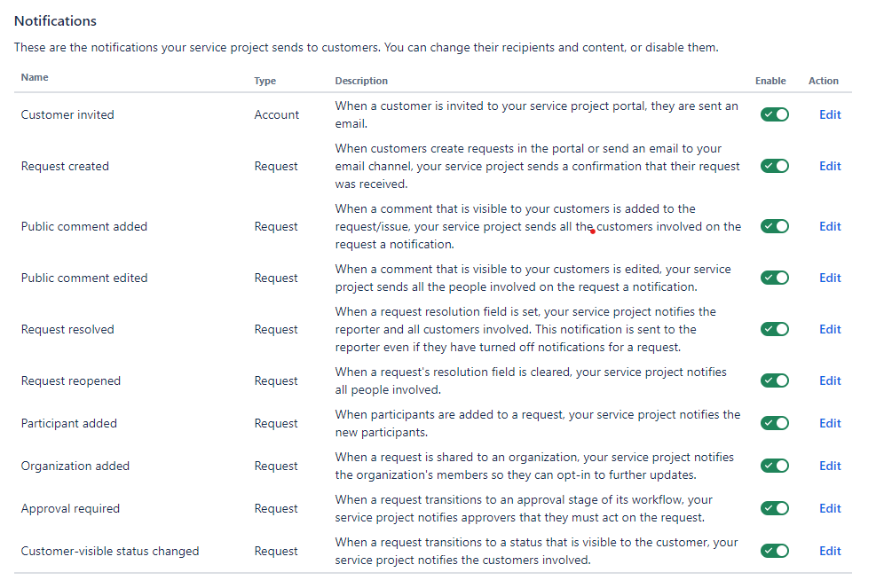
Task: Turn off Approval required notification
Action: [774, 508]
